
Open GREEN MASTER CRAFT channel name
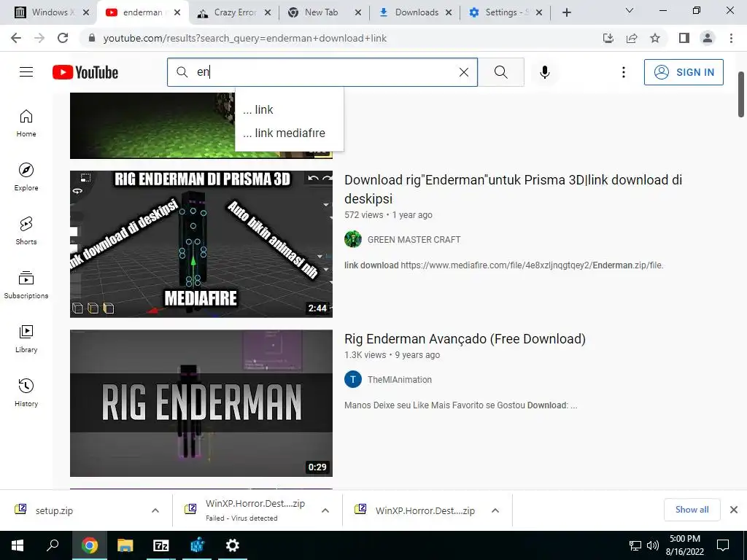click(414, 239)
